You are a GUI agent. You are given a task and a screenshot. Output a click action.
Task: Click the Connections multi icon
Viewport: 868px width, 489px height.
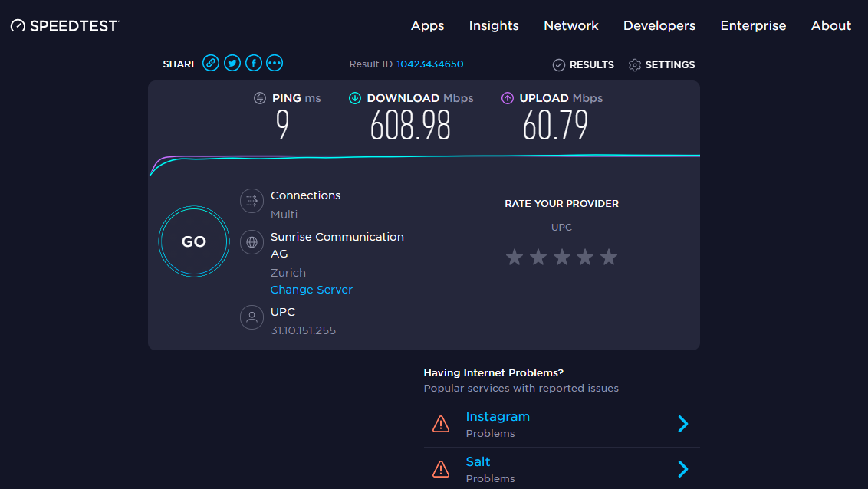(x=252, y=201)
